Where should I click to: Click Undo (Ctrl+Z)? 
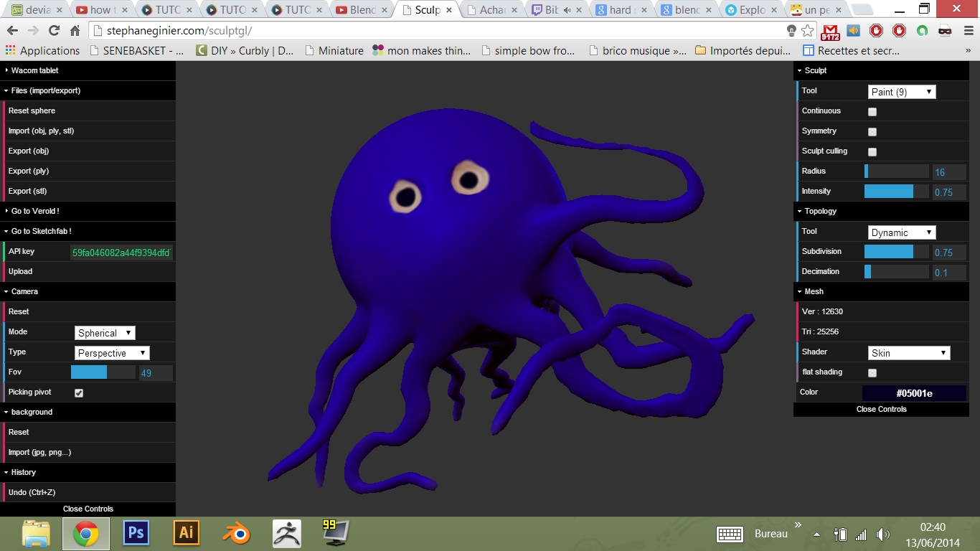tap(89, 492)
